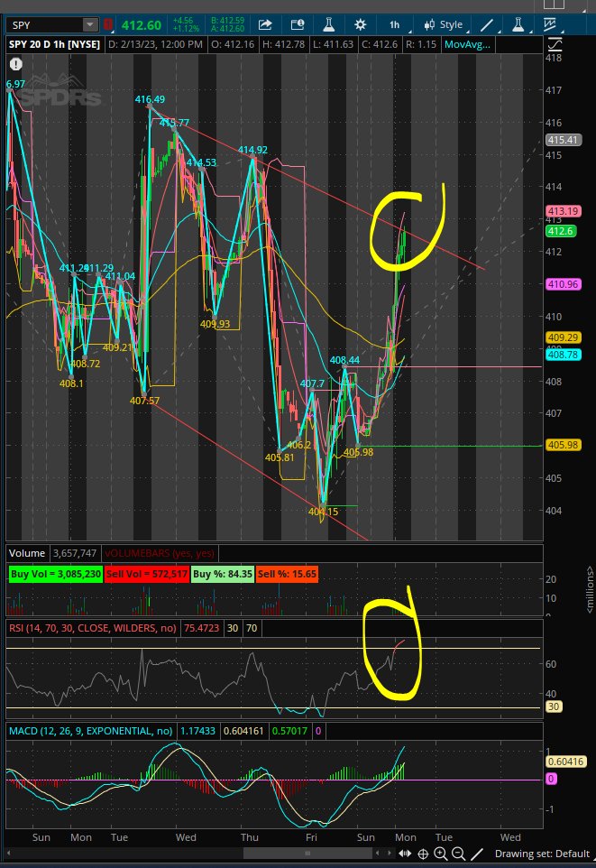Click the Share chart arrow icon

265,25
